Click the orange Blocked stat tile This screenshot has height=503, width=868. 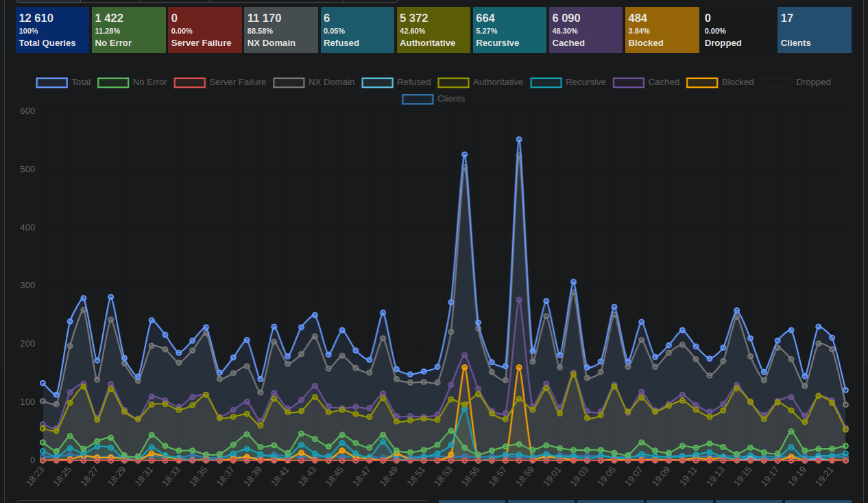click(x=662, y=30)
